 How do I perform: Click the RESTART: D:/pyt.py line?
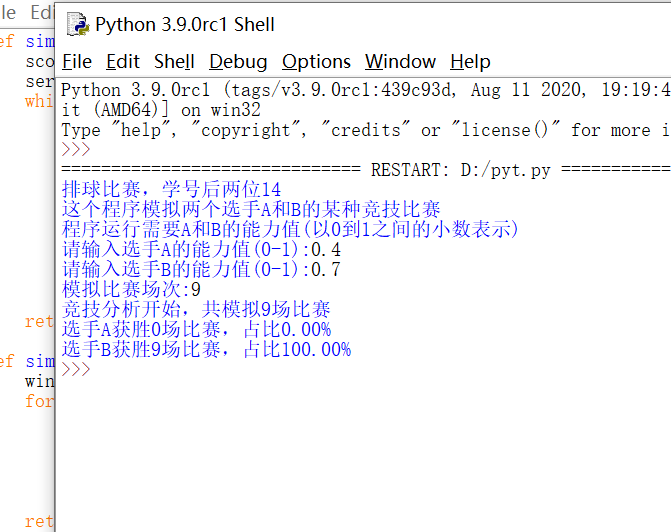460,170
